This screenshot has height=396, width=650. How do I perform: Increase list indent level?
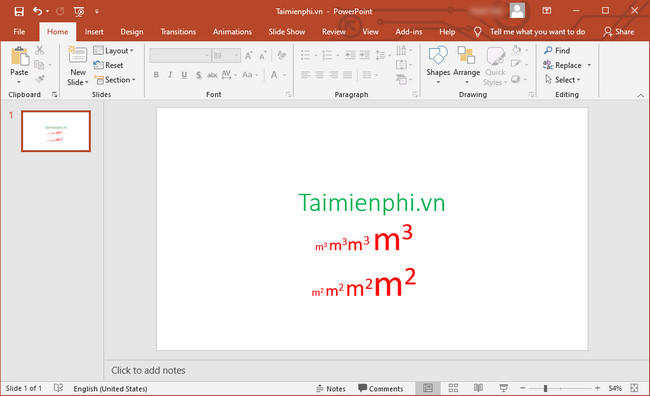point(364,55)
